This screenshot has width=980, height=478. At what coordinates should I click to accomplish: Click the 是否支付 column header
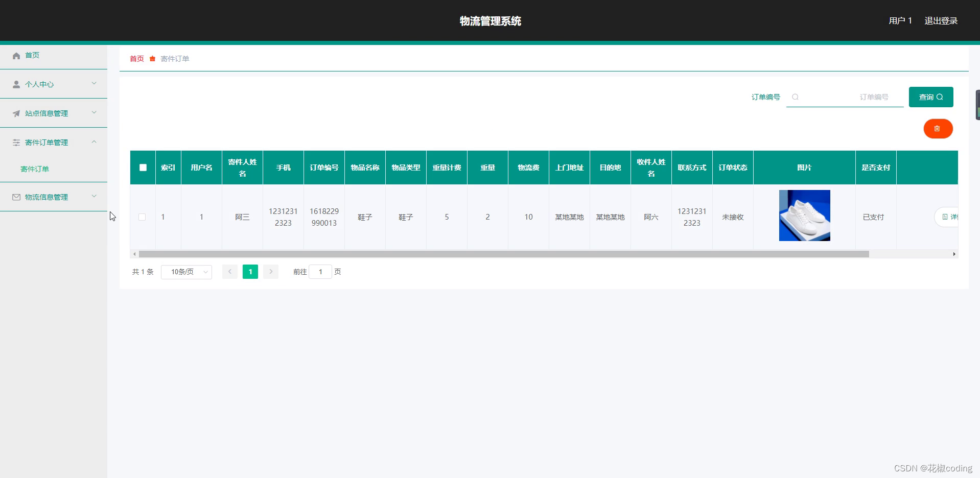pyautogui.click(x=876, y=168)
